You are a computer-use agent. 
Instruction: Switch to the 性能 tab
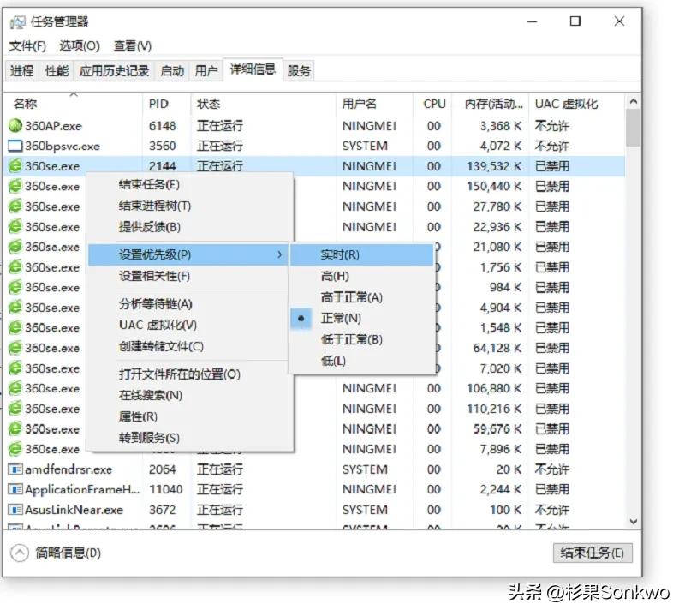[x=55, y=70]
